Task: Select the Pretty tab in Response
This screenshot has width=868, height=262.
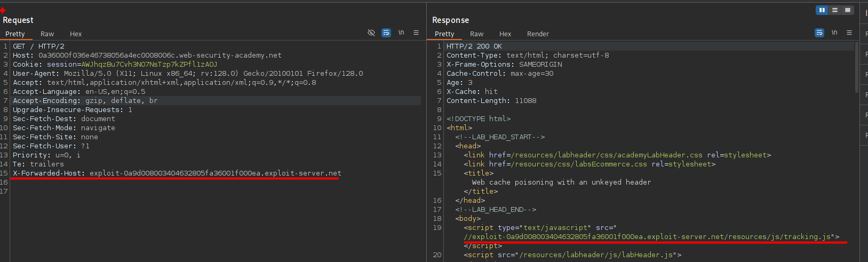Action: pyautogui.click(x=444, y=34)
